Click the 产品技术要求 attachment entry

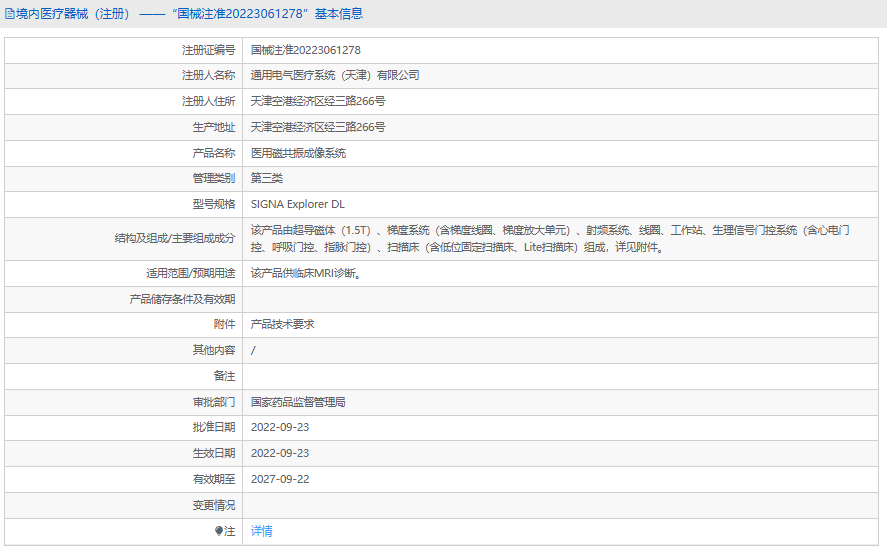pos(282,324)
